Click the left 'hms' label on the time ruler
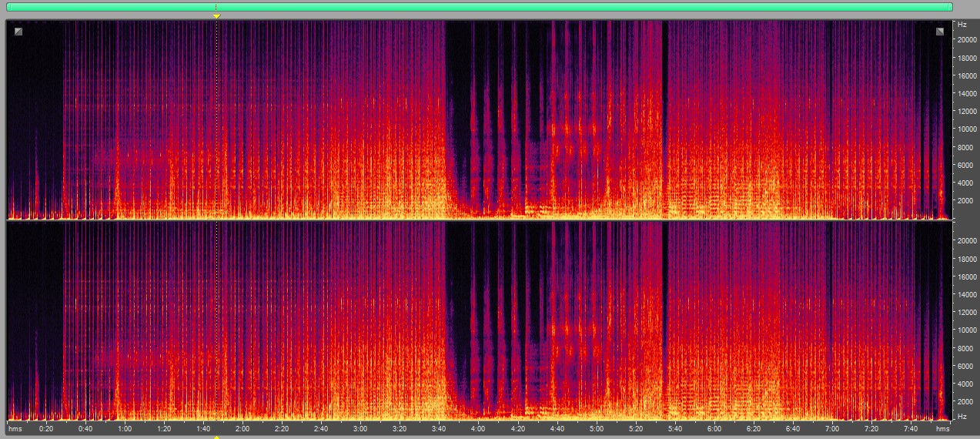 coord(15,428)
